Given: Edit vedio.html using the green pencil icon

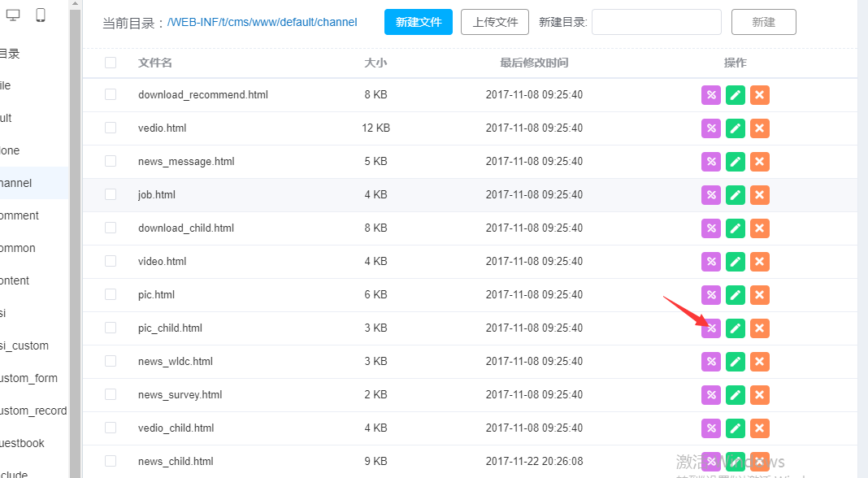Looking at the screenshot, I should [736, 128].
